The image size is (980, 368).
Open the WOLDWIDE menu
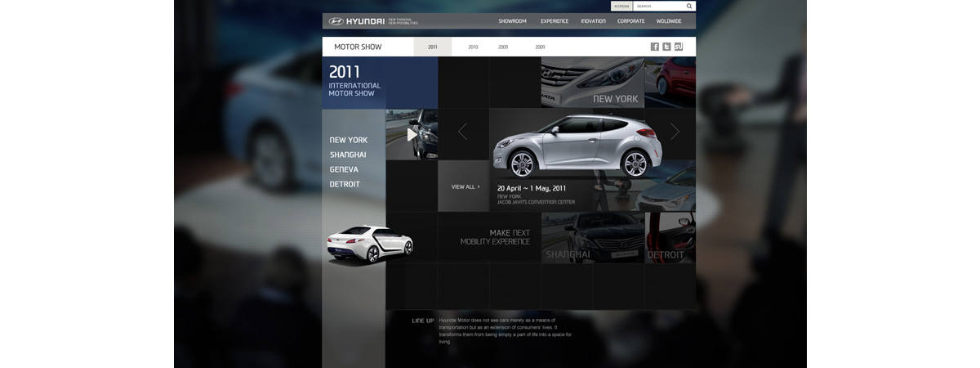(x=669, y=21)
